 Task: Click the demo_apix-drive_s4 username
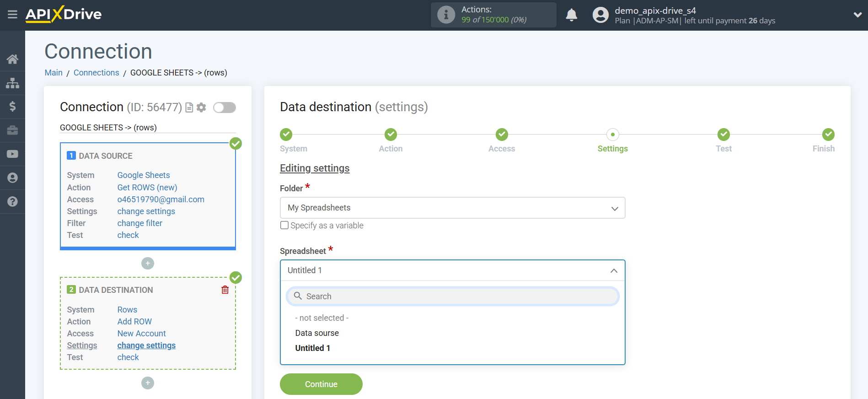point(655,11)
